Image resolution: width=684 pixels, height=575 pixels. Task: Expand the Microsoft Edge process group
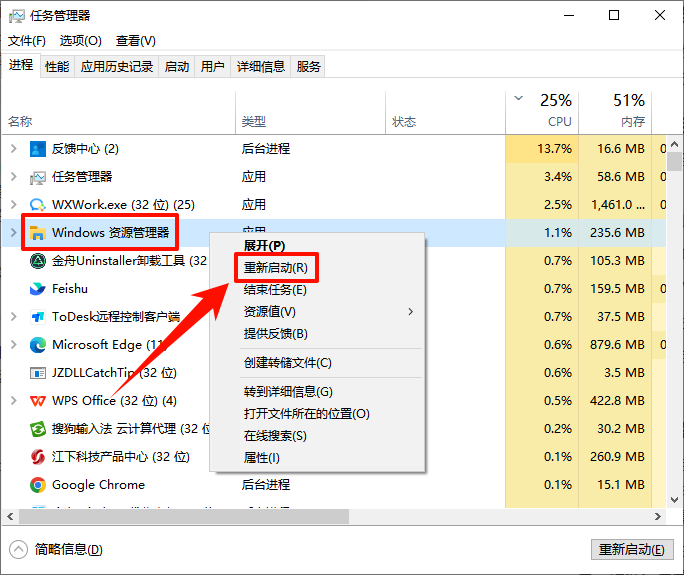tap(14, 345)
